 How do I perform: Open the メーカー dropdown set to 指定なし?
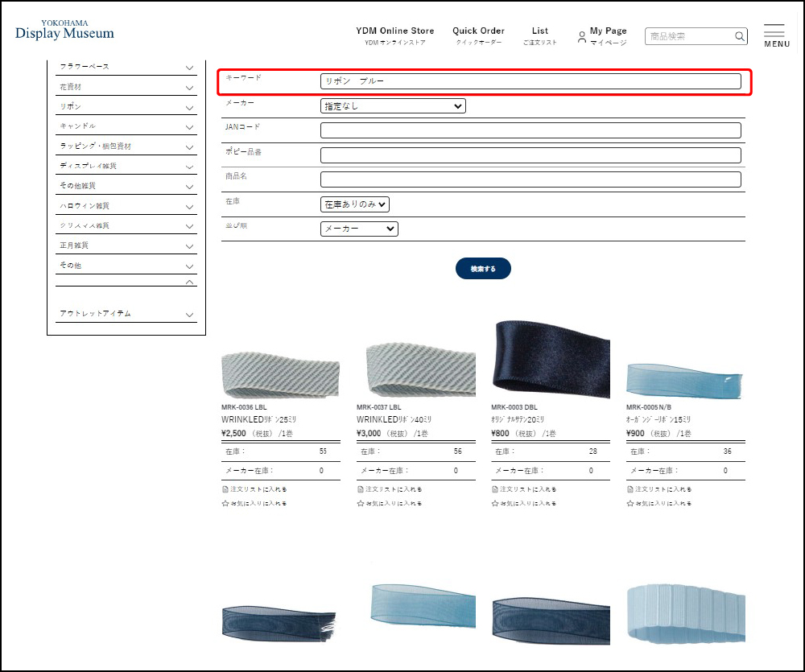click(393, 106)
